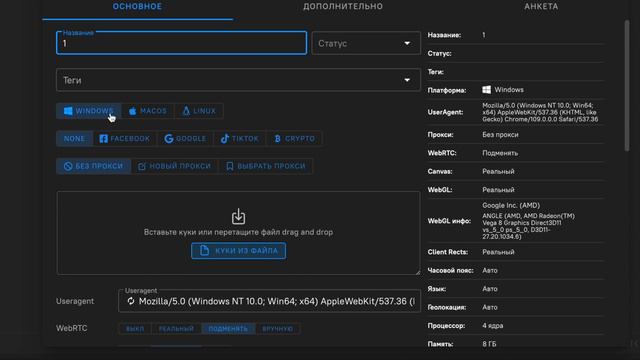This screenshot has height=360, width=640.
Task: Click the WebGL инфо value text
Action: coord(529,221)
